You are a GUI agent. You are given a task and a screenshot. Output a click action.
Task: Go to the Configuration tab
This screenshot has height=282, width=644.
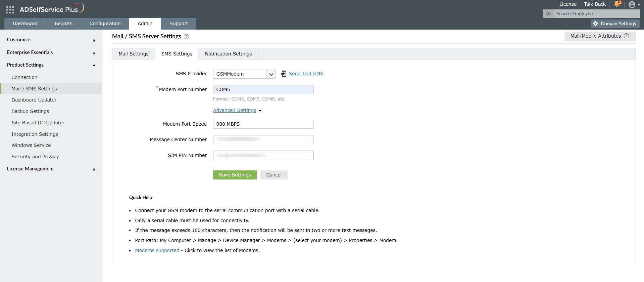pyautogui.click(x=105, y=24)
